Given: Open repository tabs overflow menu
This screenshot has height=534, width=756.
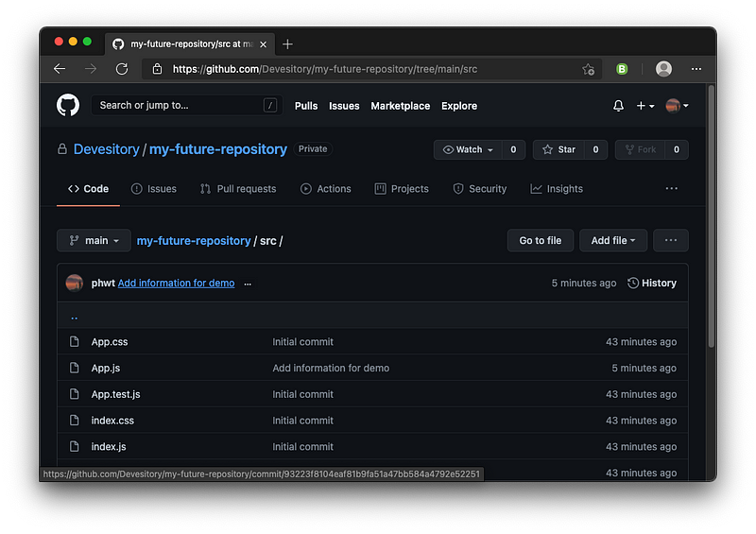Looking at the screenshot, I should [671, 189].
